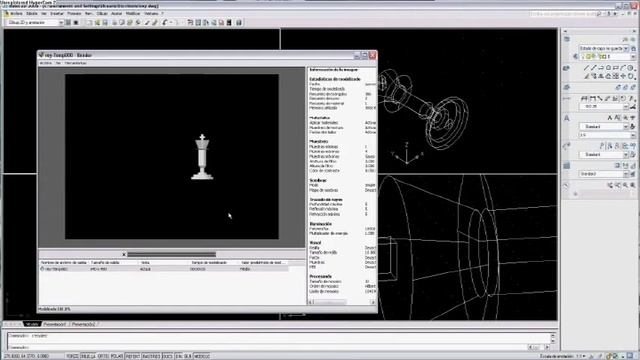Click the Save toolbar icon
The image size is (640, 360).
[105, 22]
